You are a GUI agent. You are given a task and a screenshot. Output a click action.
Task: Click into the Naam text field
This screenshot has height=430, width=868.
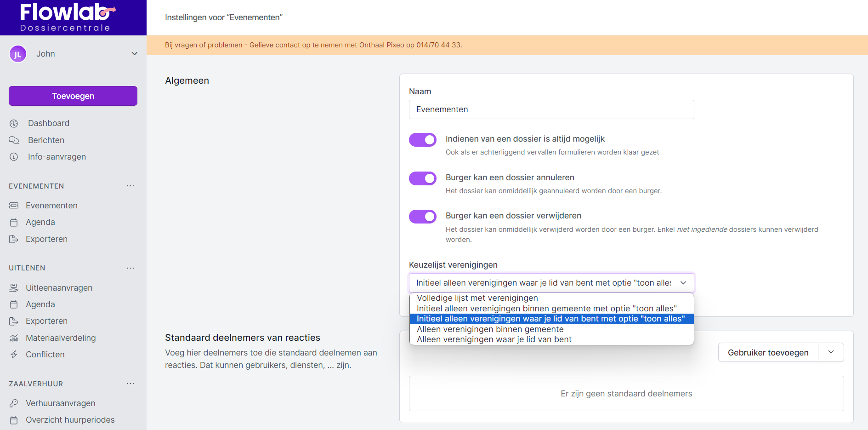tap(551, 109)
